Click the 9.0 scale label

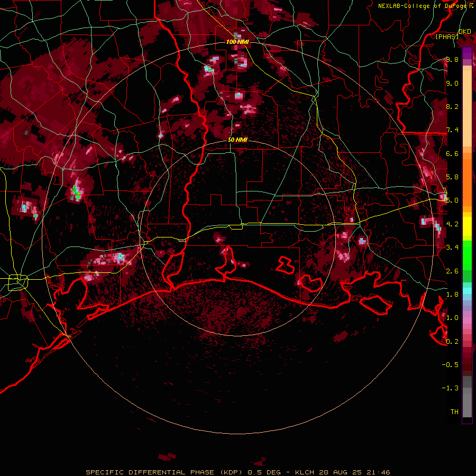click(x=452, y=83)
